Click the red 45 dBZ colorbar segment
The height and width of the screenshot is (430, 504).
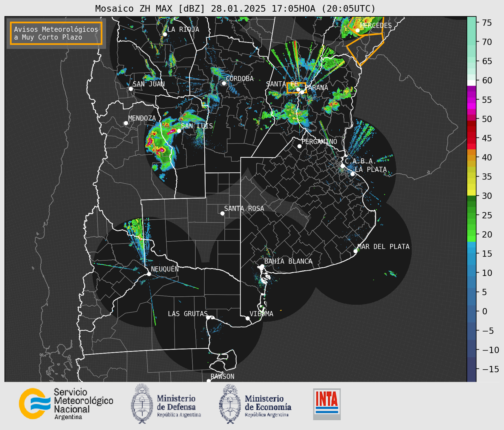pyautogui.click(x=471, y=138)
